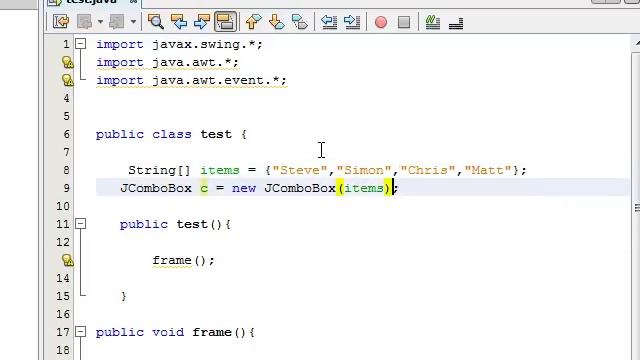The height and width of the screenshot is (360, 640).
Task: Collapse the imports fold at line 1
Action: coord(81,44)
